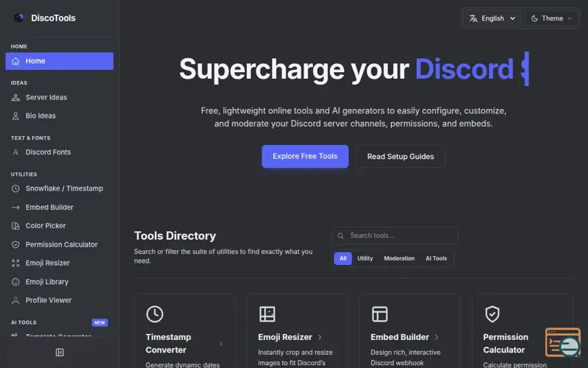Click the UTILITIES section label
The image size is (588, 368).
point(24,174)
